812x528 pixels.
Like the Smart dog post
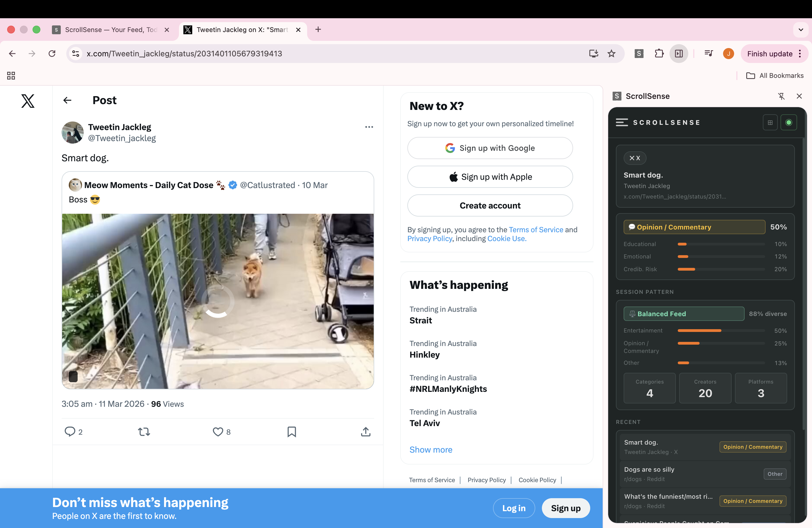[x=218, y=432]
